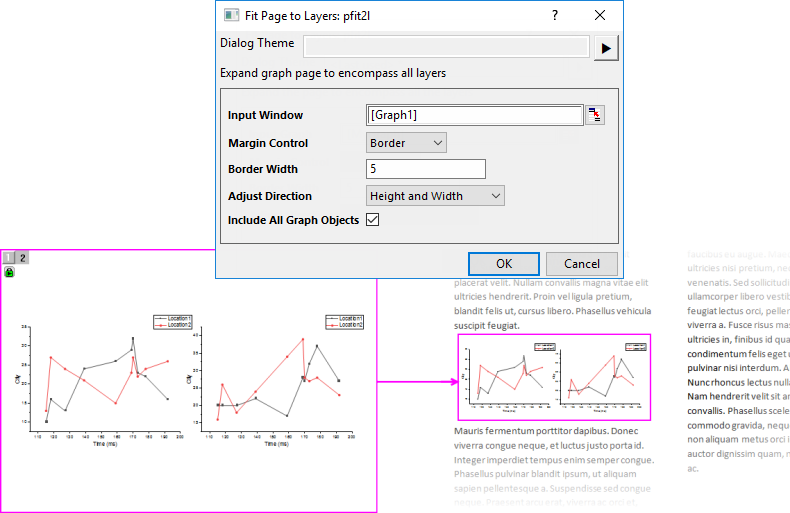Select layer 2 icon in graph window
The image size is (790, 513).
point(22,257)
